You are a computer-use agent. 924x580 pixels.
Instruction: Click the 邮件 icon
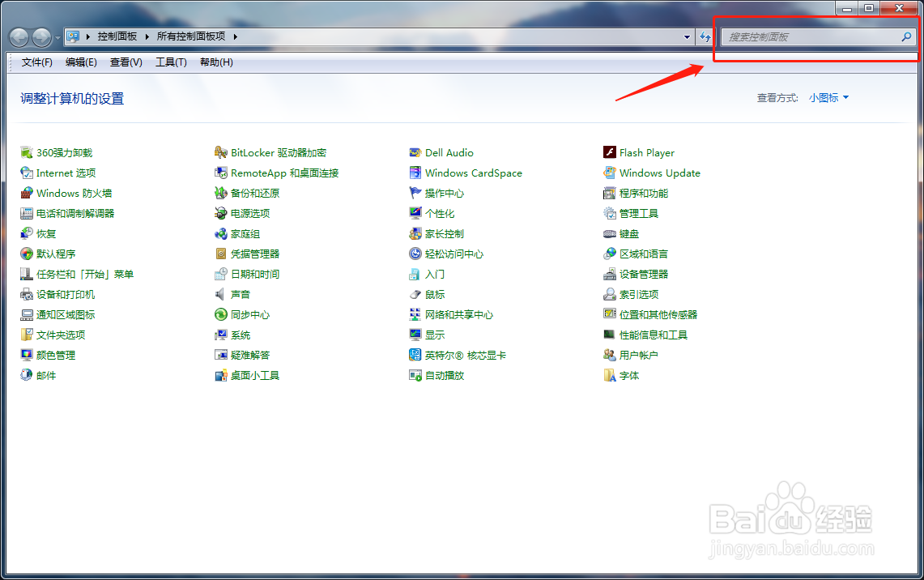(27, 376)
